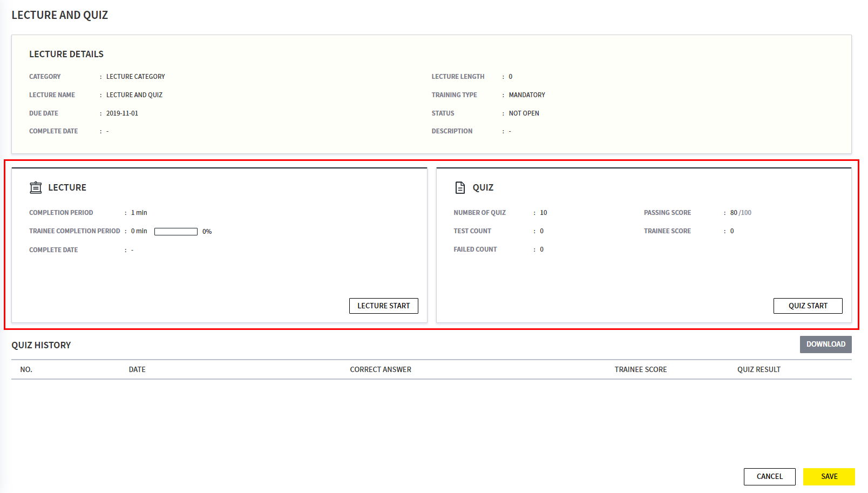Click the MANDATORY training type value
This screenshot has width=868, height=493.
[x=527, y=95]
